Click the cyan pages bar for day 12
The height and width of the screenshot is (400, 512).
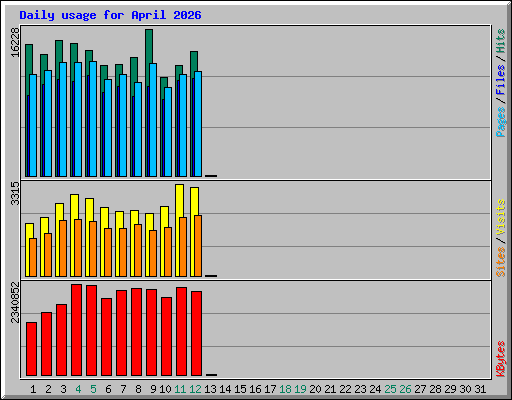pyautogui.click(x=198, y=124)
